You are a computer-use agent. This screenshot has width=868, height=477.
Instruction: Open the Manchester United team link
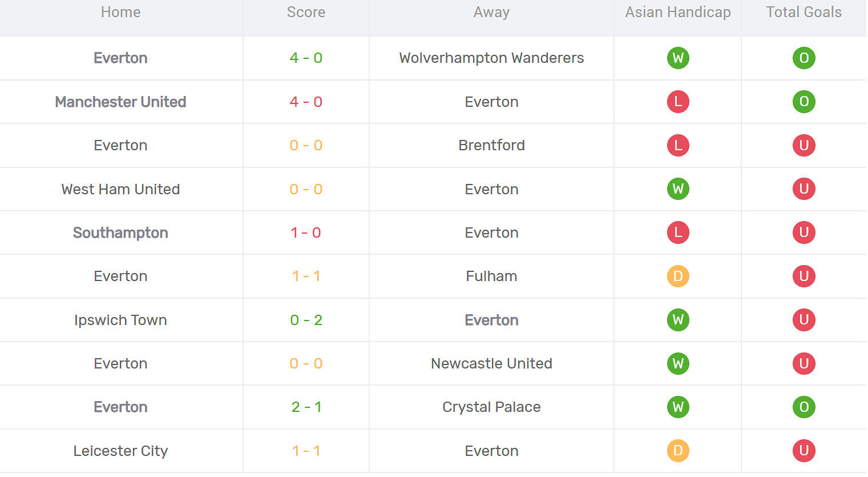point(120,102)
